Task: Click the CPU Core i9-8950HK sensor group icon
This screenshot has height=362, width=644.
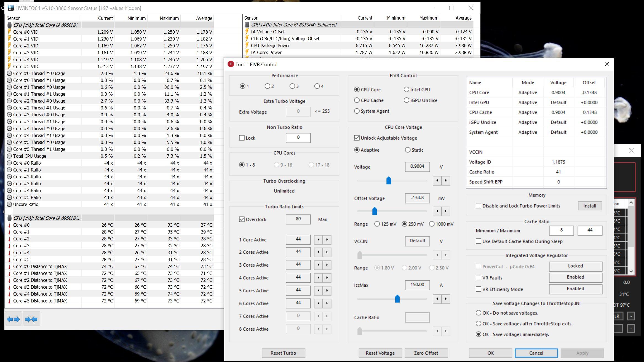Action: [x=9, y=25]
